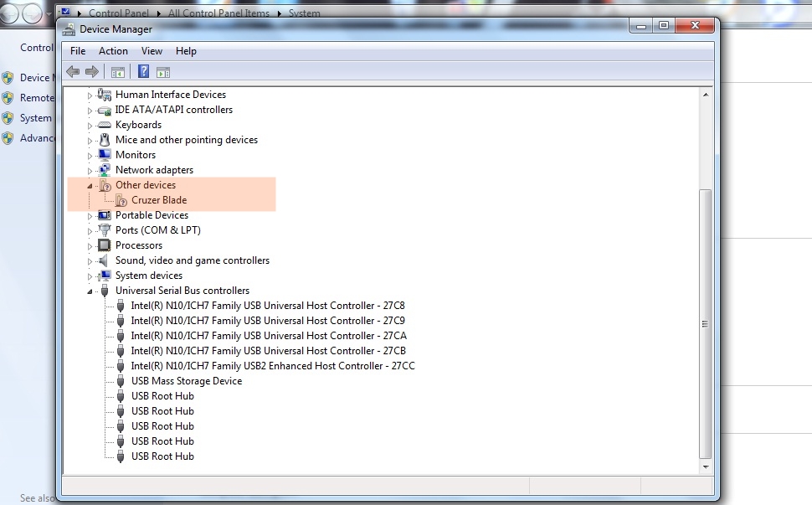Click the Forward arrow toolbar icon
The image size is (812, 505).
coord(91,71)
